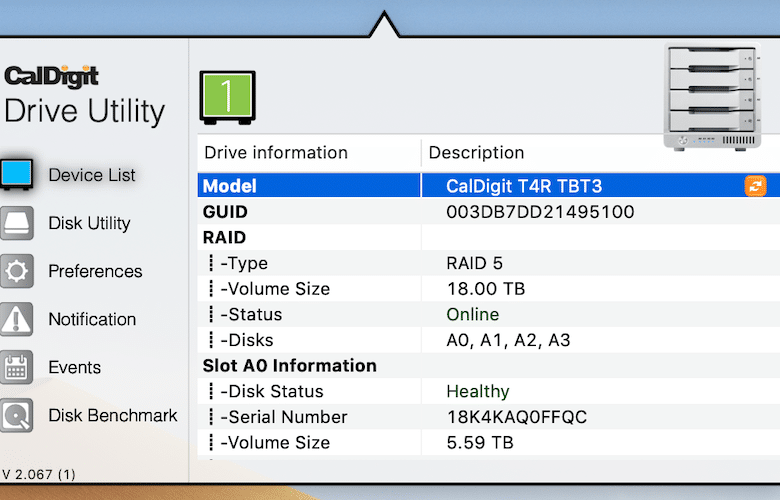Screen dimensions: 780x500
Task: Open the Disk Benchmark icon
Action: 17,415
